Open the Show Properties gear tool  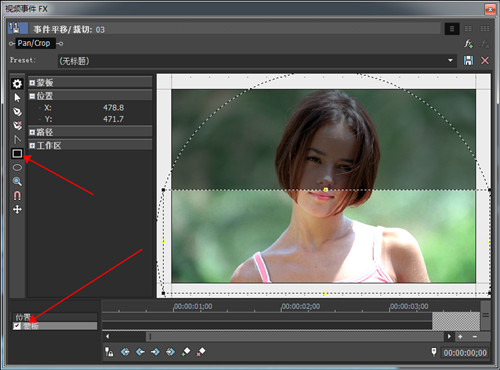pyautogui.click(x=17, y=84)
